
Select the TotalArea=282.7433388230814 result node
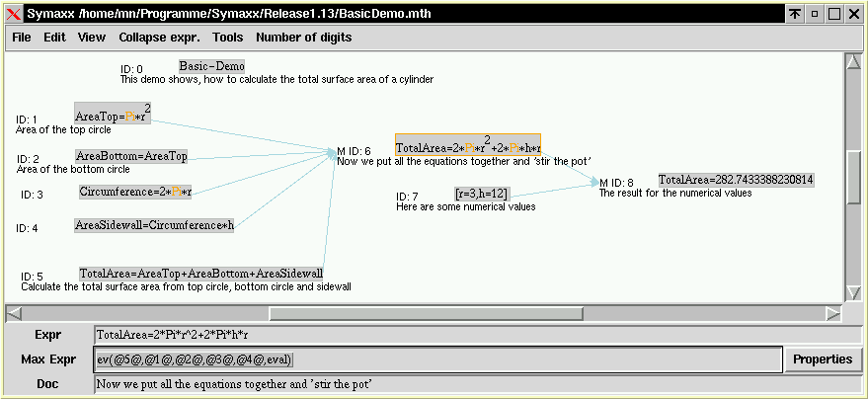pos(736,180)
